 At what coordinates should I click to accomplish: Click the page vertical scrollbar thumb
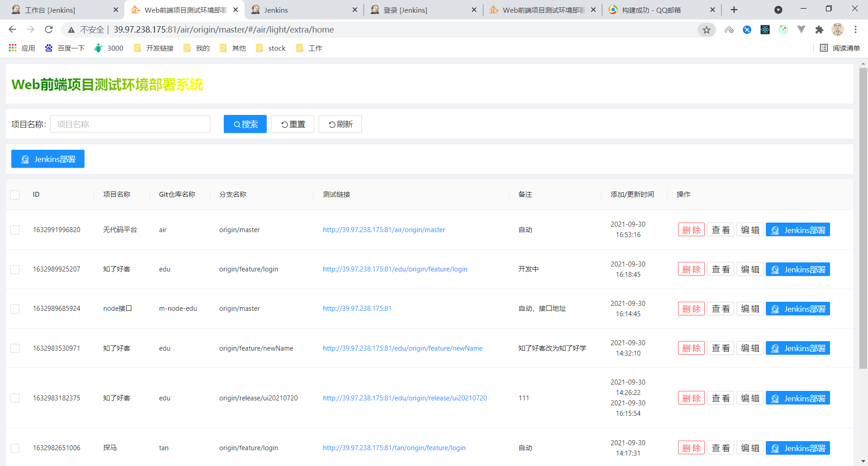tap(863, 218)
